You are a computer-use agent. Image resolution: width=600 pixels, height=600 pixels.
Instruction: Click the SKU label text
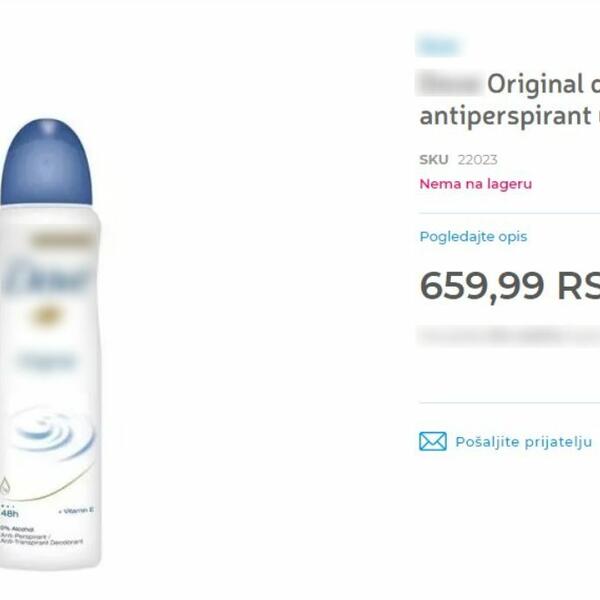pos(434,160)
